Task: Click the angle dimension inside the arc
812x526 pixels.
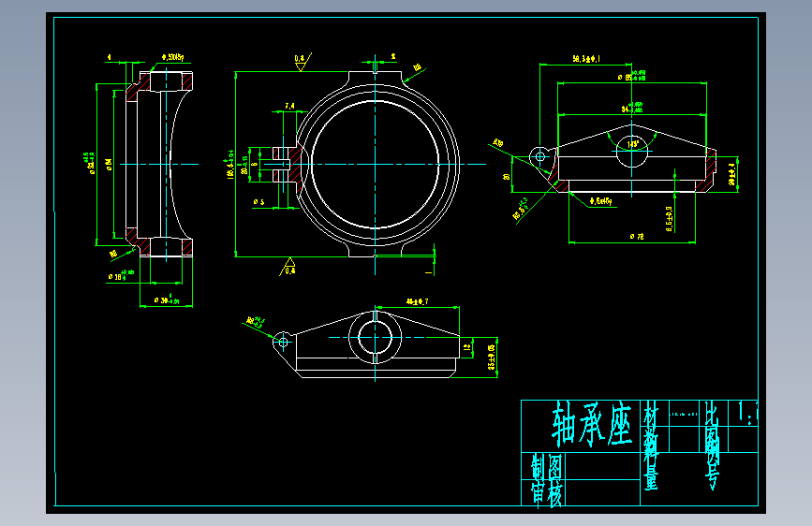Action: click(633, 144)
